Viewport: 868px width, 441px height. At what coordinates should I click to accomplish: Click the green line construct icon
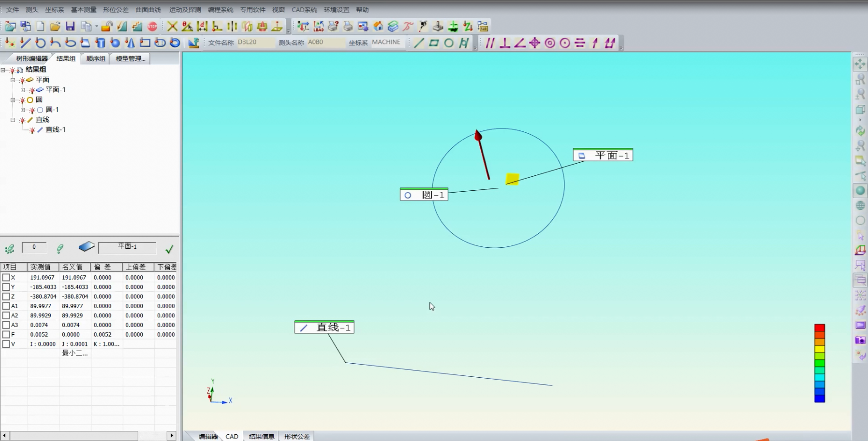point(419,43)
